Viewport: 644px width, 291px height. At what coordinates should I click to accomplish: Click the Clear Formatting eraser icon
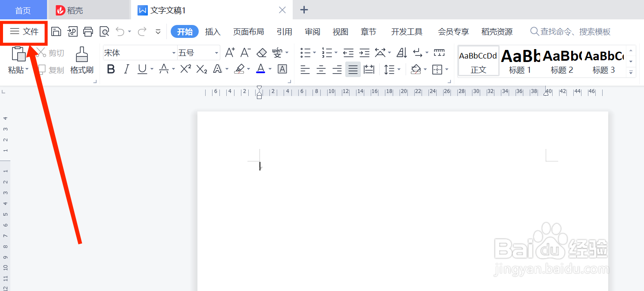(261, 52)
